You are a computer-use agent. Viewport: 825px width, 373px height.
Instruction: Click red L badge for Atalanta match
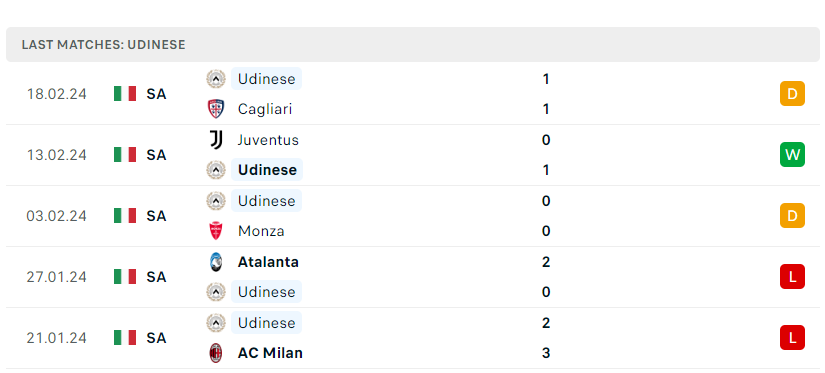click(792, 277)
